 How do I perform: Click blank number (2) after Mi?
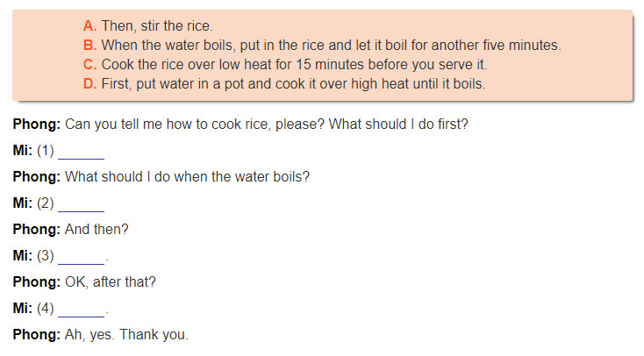(82, 204)
